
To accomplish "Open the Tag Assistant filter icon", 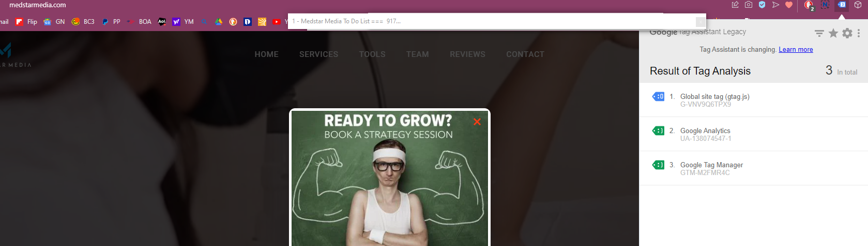I will point(819,33).
